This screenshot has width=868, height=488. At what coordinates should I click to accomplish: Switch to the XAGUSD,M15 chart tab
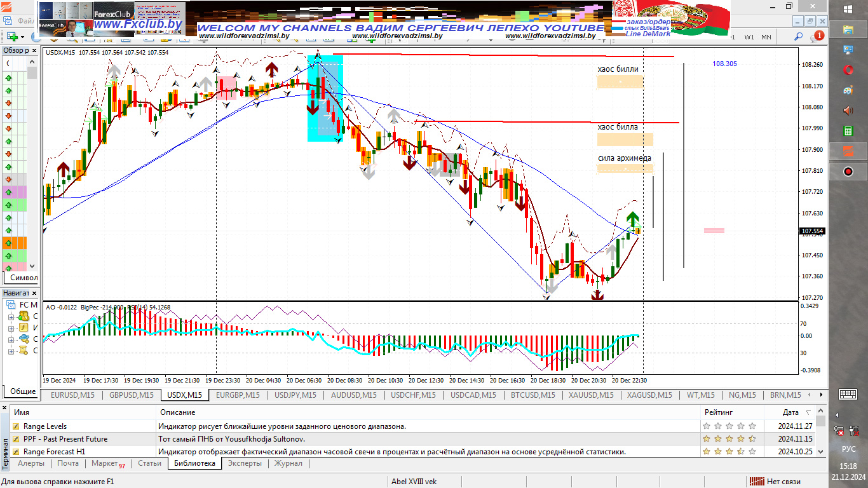pos(649,395)
